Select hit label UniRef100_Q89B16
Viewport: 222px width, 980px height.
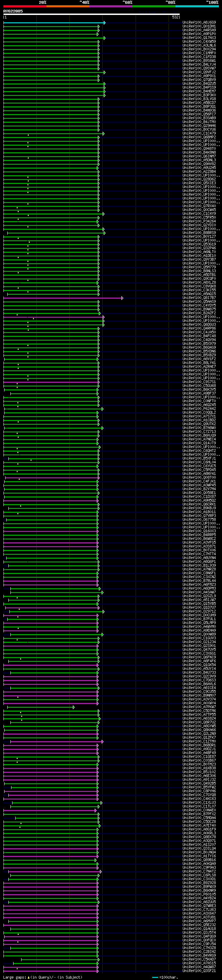pyautogui.click(x=199, y=860)
